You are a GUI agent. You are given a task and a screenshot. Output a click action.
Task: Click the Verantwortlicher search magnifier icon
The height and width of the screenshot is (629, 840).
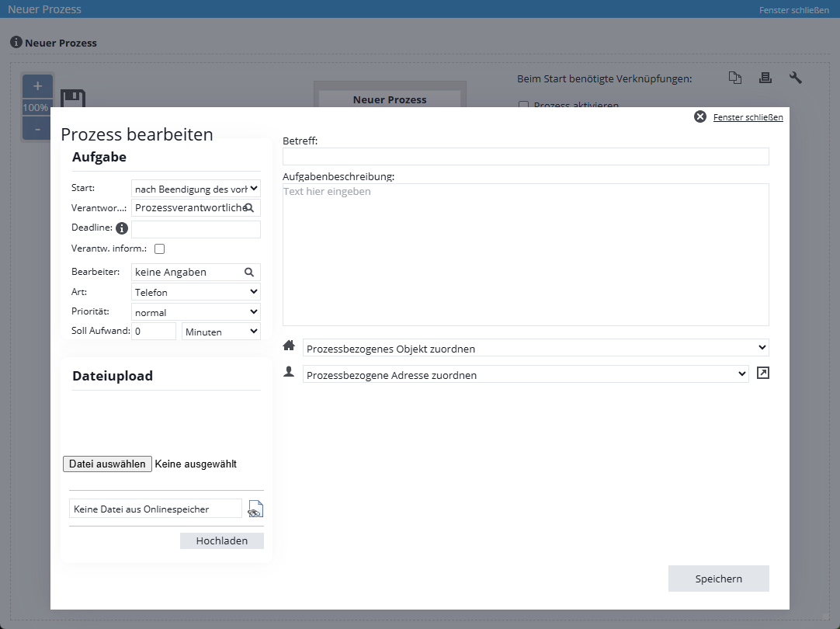pos(249,208)
